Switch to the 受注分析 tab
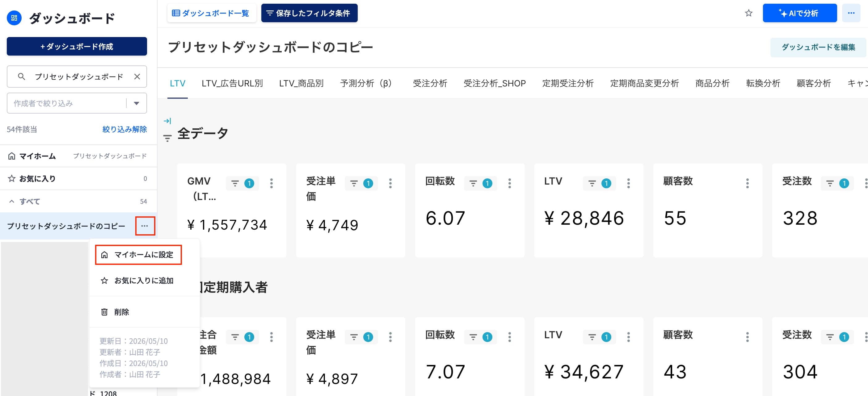868x396 pixels. click(x=430, y=83)
